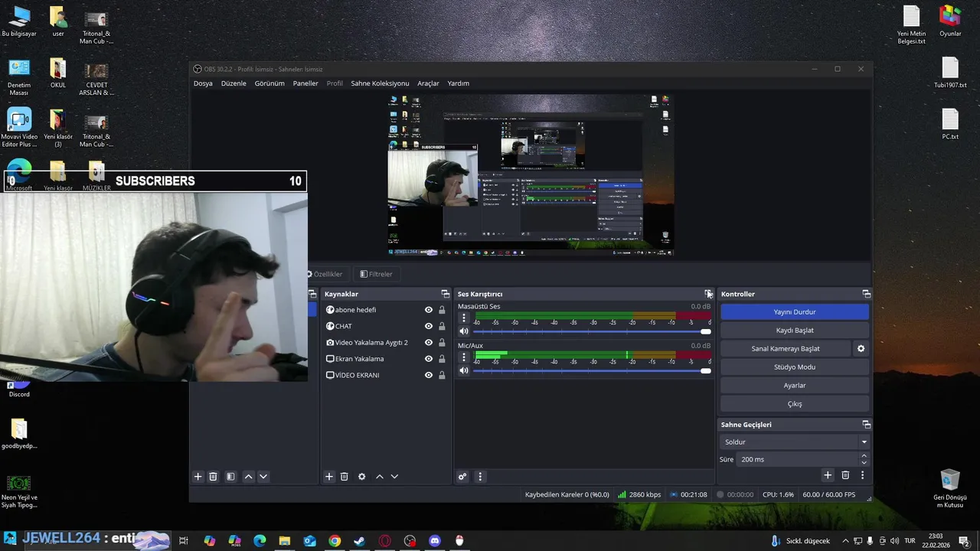Open the Paneller menu

tap(305, 83)
